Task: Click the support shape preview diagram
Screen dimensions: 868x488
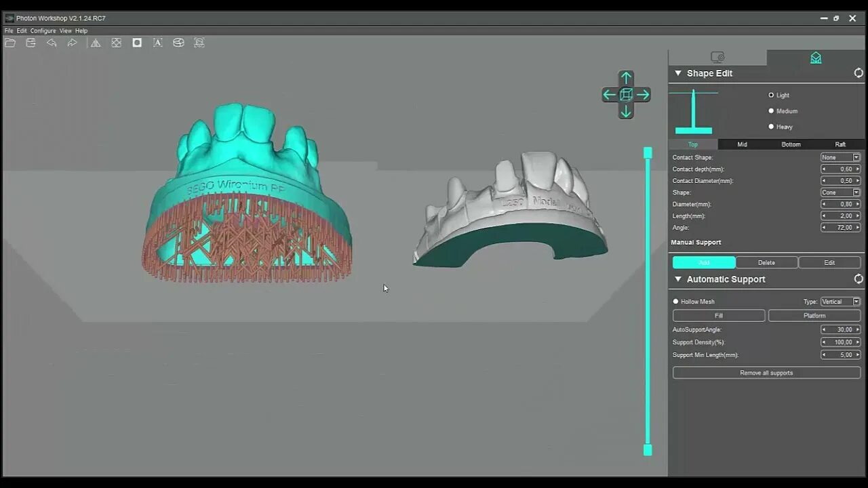Action: (694, 112)
